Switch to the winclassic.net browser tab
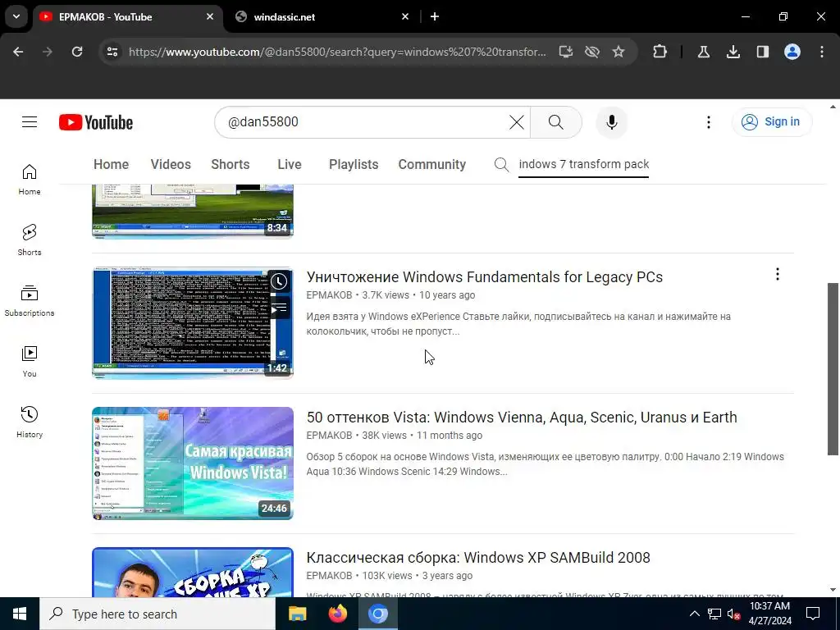This screenshot has height=630, width=840. click(x=322, y=16)
